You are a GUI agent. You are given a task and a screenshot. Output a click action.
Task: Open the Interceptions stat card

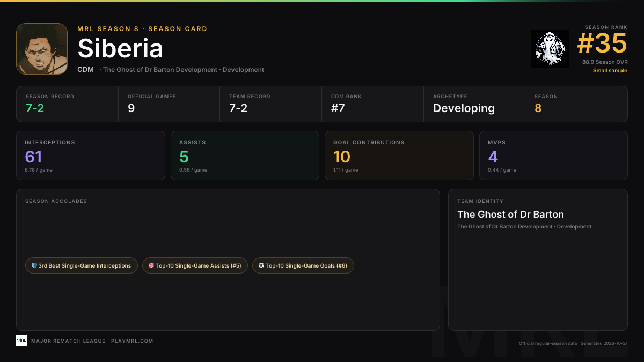click(91, 156)
